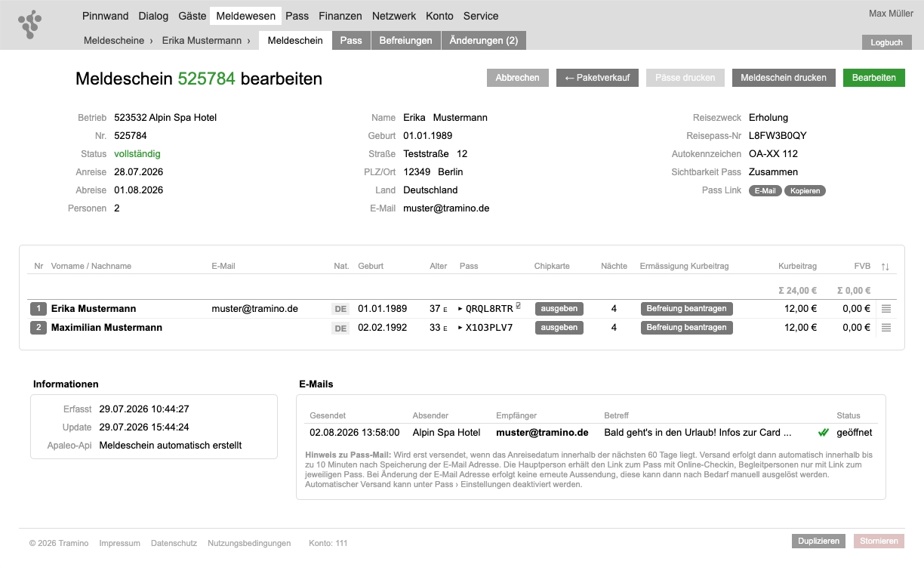Open the Nutzungsbedingungen link
Viewport: 924px width, 580px height.
coord(249,543)
